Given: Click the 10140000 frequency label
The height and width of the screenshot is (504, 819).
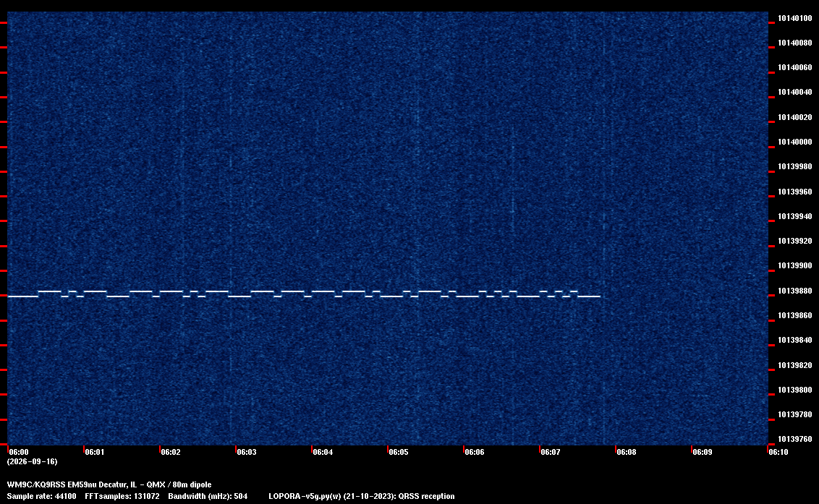Looking at the screenshot, I should tap(795, 142).
